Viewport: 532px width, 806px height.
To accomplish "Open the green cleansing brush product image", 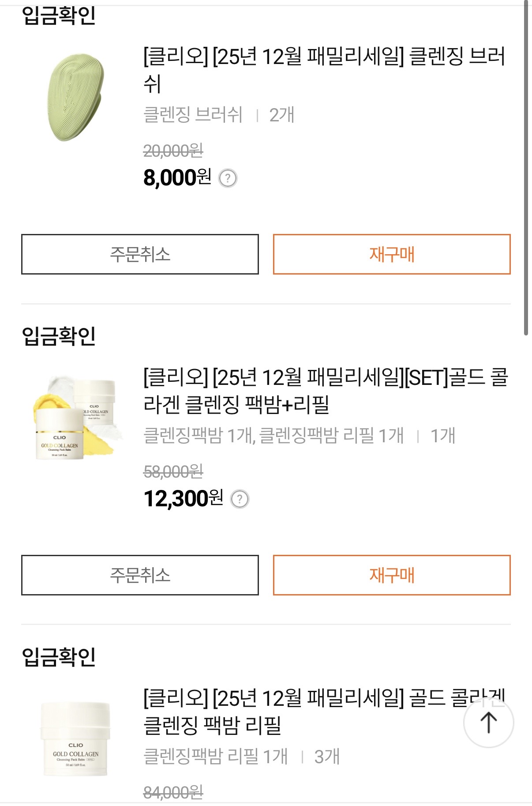I will 76,98.
